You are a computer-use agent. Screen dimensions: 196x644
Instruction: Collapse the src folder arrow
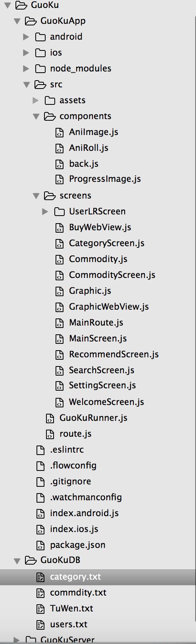pos(27,85)
